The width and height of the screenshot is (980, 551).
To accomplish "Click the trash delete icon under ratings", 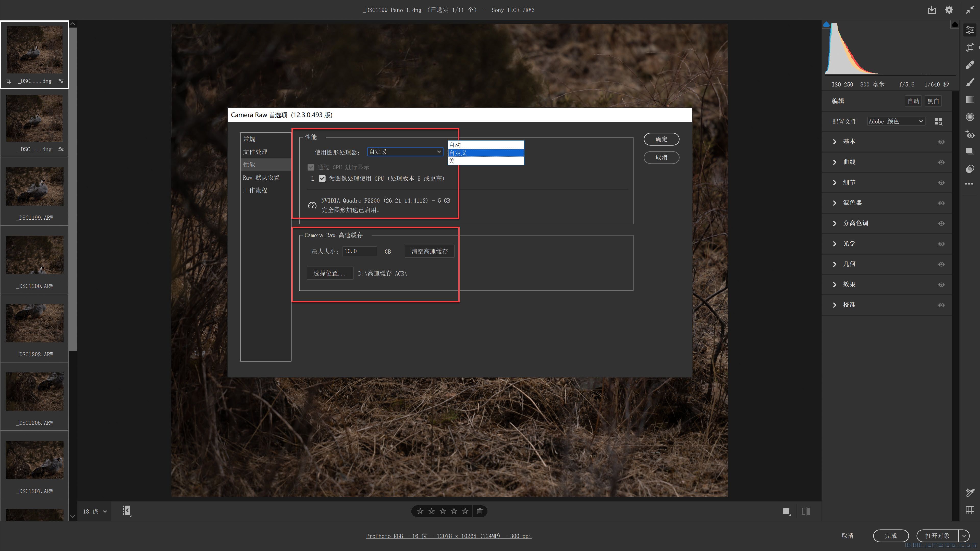I will click(x=480, y=511).
